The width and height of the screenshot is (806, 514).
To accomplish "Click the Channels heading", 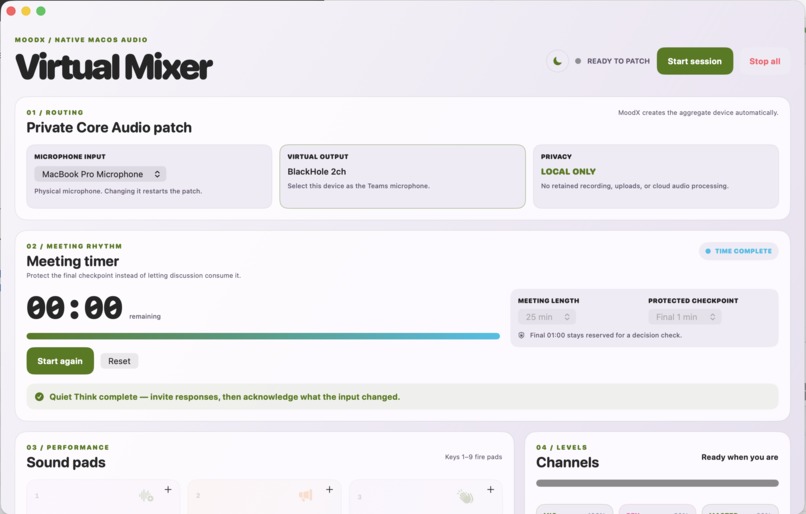I will [567, 463].
